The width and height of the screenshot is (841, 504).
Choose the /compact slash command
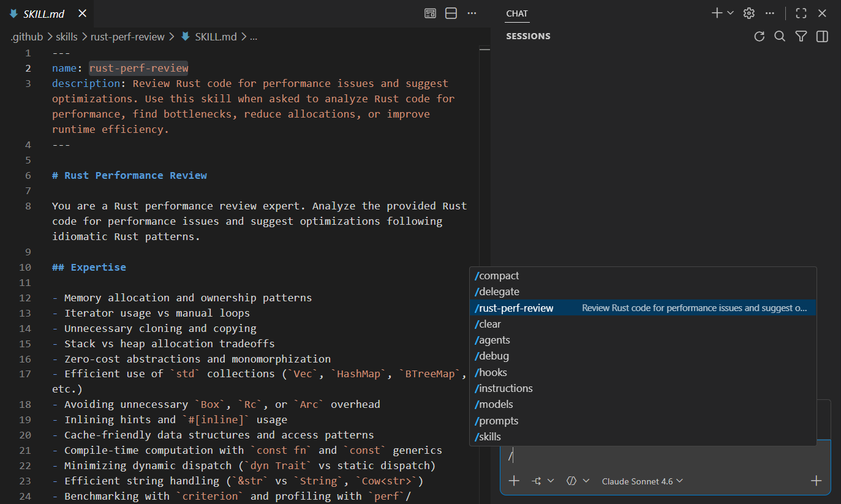[x=496, y=276]
